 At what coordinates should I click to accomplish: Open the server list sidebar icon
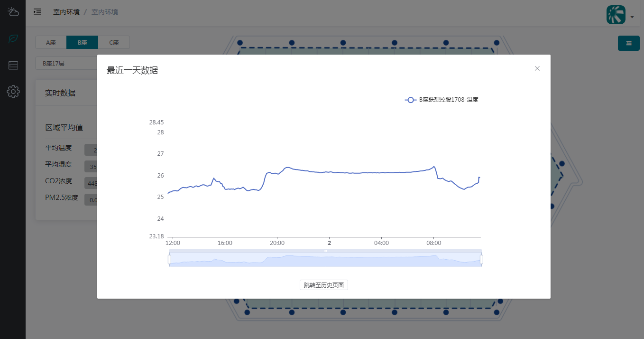[x=13, y=66]
